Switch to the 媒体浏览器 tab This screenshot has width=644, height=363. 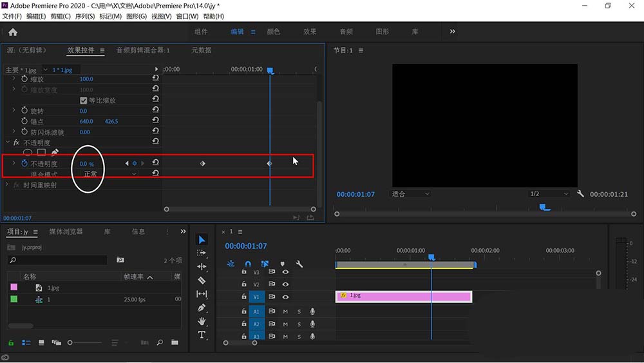66,231
